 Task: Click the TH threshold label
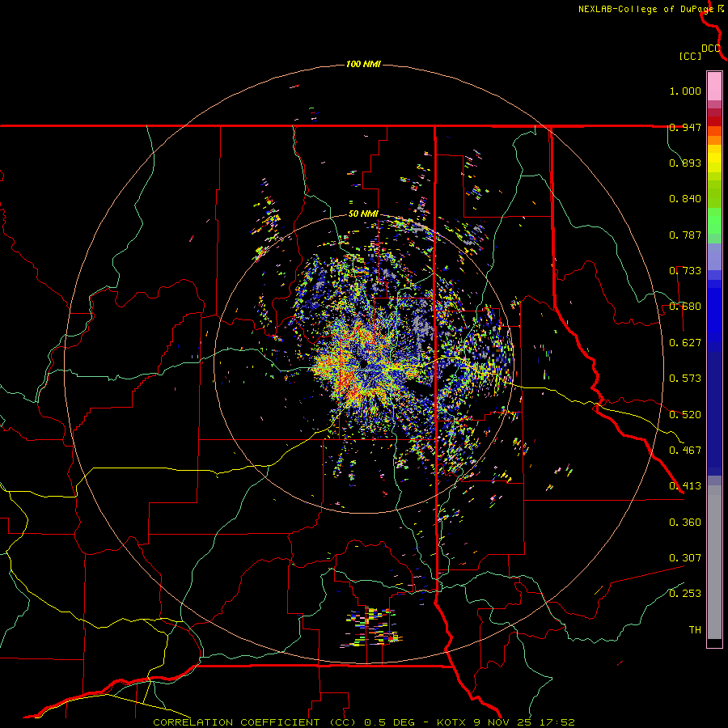coord(695,630)
